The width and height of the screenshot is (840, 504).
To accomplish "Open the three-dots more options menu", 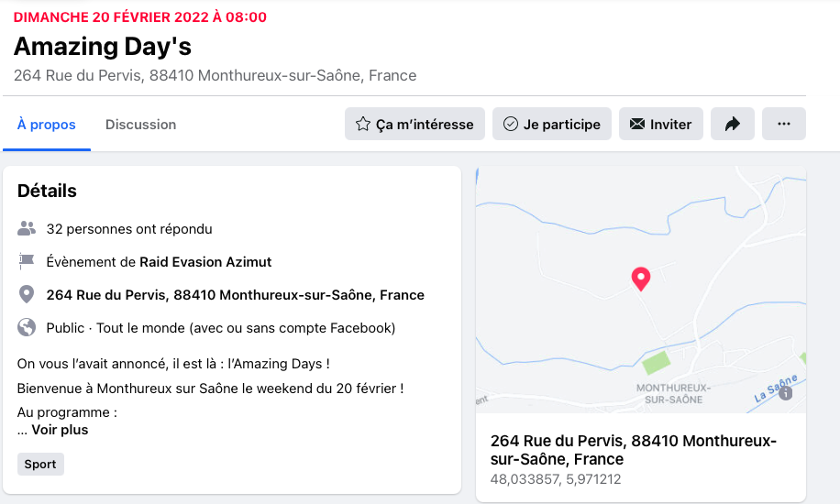I will [783, 125].
